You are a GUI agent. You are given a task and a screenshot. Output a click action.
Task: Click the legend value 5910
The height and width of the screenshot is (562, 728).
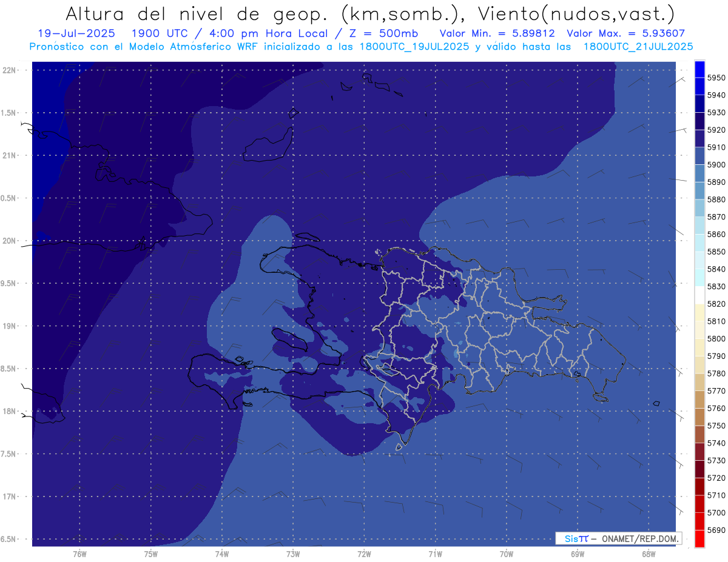pyautogui.click(x=716, y=147)
